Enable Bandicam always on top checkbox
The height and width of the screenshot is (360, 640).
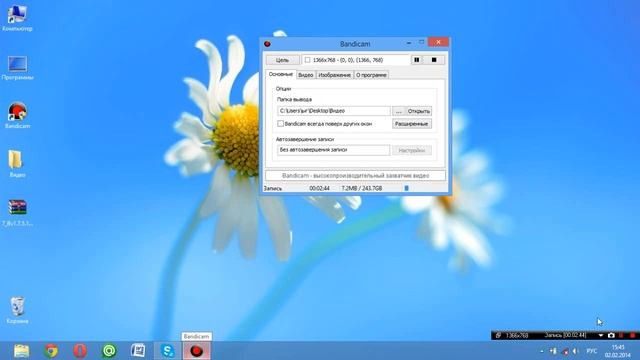280,123
